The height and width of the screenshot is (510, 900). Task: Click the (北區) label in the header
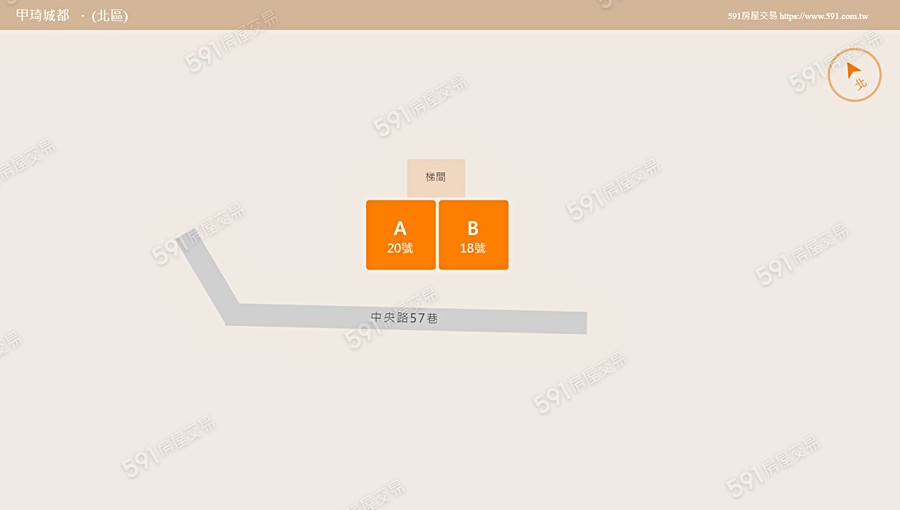click(110, 15)
